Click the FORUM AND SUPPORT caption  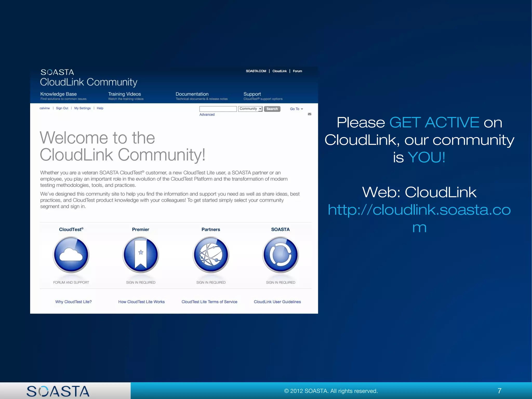[x=71, y=282]
